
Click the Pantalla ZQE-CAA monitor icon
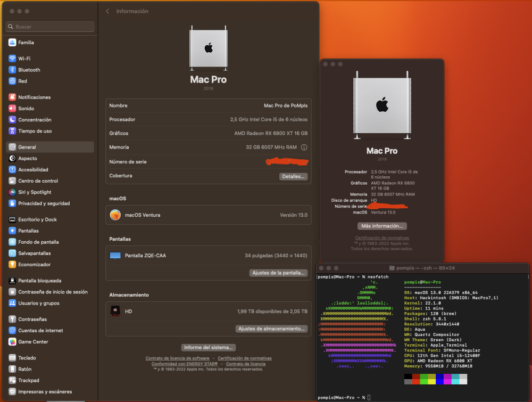pos(115,256)
